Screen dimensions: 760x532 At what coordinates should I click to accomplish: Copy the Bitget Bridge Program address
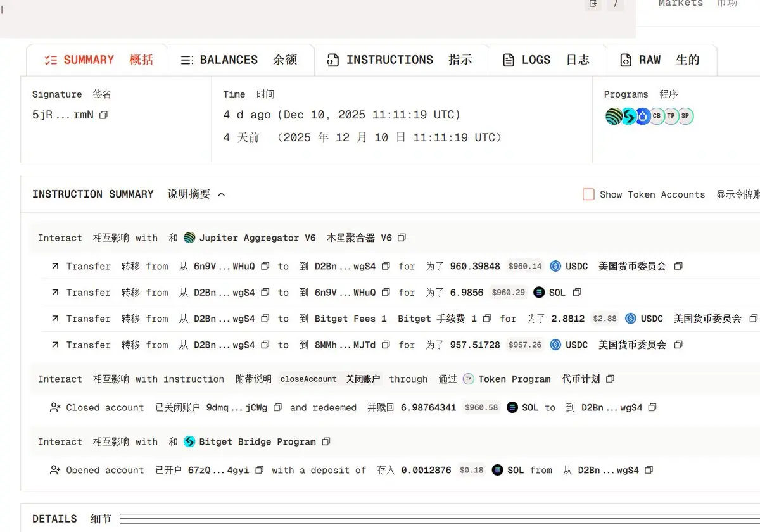pyautogui.click(x=326, y=442)
